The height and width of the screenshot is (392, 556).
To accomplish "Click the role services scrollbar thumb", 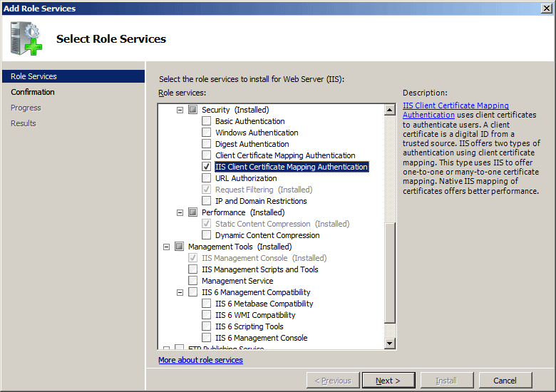I will click(389, 271).
